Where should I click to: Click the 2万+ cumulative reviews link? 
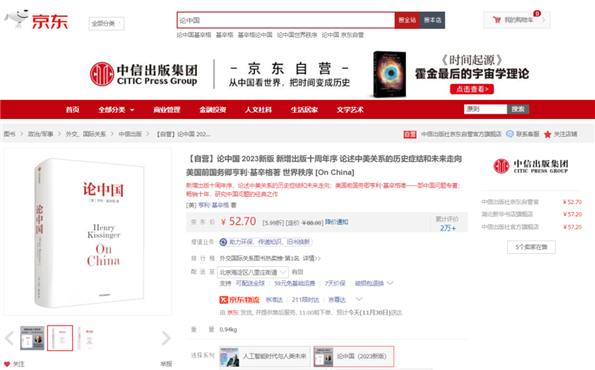(x=448, y=228)
